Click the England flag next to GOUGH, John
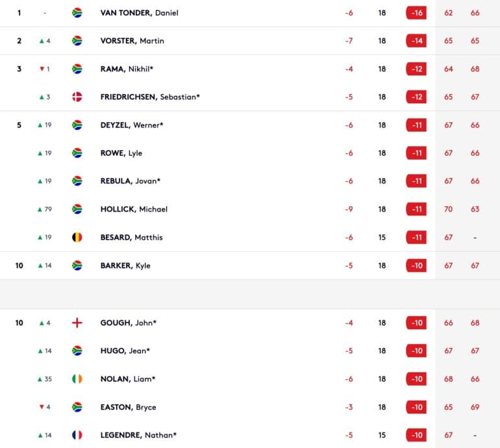This screenshot has height=448, width=500. (77, 323)
